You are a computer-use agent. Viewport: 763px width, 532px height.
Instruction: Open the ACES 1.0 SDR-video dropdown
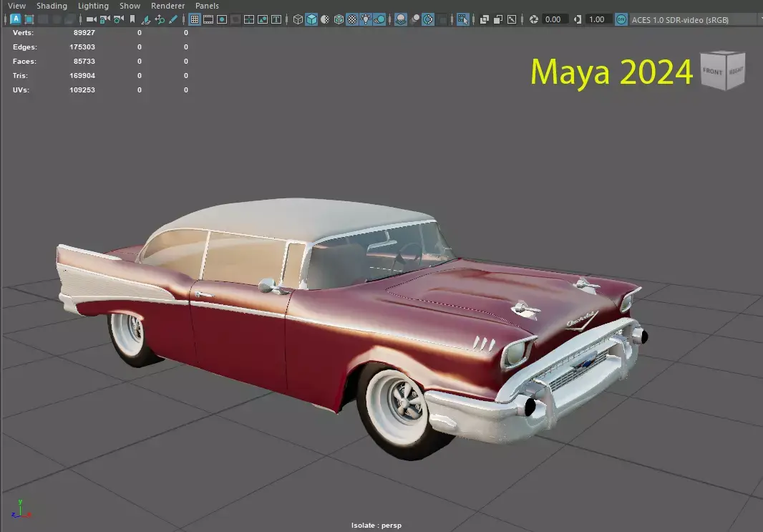(696, 20)
